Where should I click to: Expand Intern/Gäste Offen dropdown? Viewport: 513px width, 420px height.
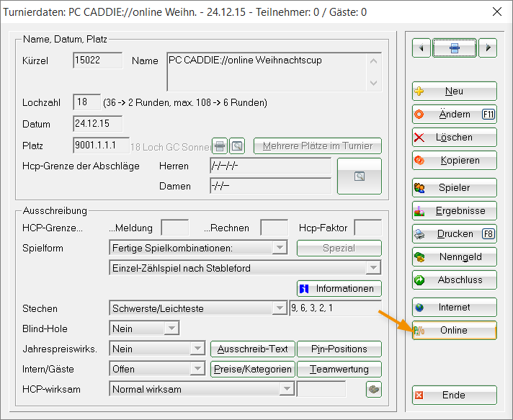point(197,369)
